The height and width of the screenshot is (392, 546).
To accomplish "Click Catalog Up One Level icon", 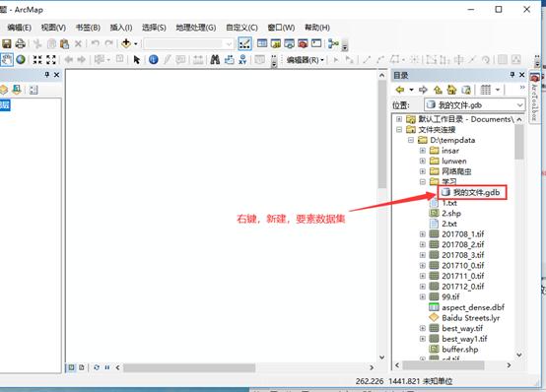I will tap(438, 90).
